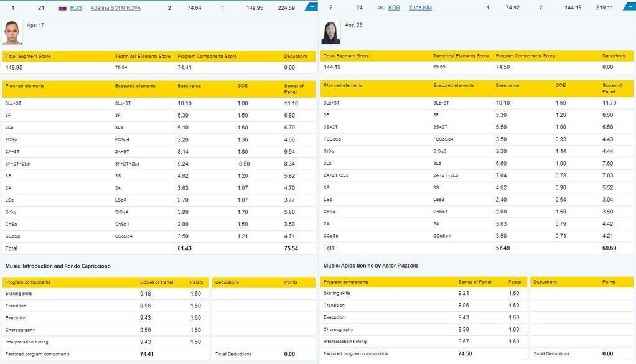The image size is (636, 364).
Task: Select Sotnikova's short program score 74.64
Action: tap(194, 8)
